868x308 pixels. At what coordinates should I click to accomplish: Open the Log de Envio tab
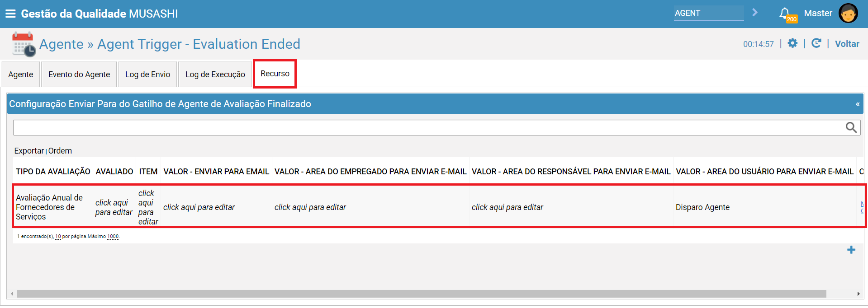(147, 75)
